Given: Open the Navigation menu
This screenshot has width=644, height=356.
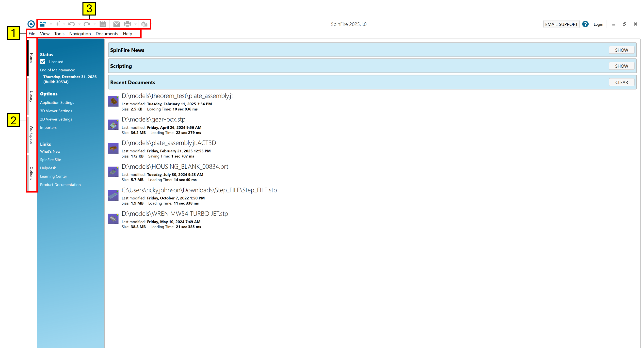Looking at the screenshot, I should [80, 33].
